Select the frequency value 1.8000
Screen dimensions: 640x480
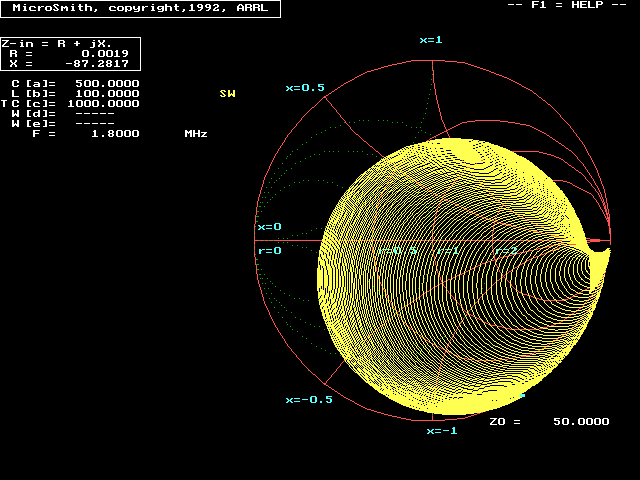coord(115,134)
